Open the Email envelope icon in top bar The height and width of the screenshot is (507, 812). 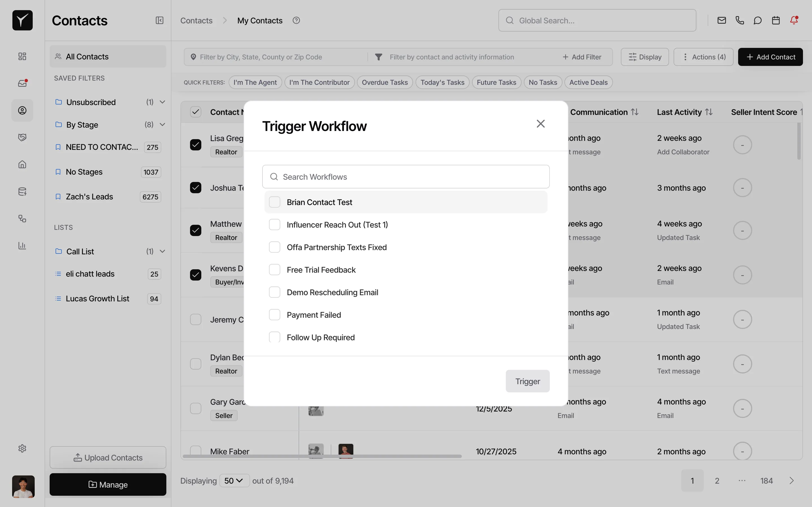tap(721, 20)
